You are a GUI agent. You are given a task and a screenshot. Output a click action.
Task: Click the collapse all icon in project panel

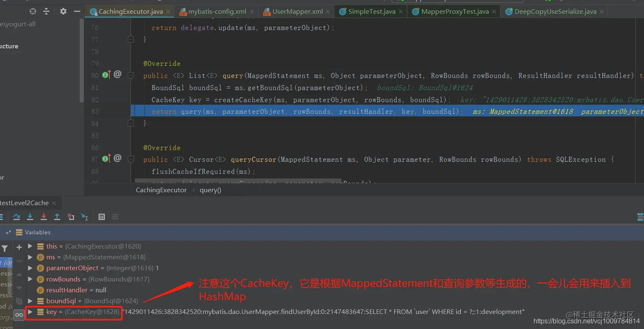pos(46,12)
